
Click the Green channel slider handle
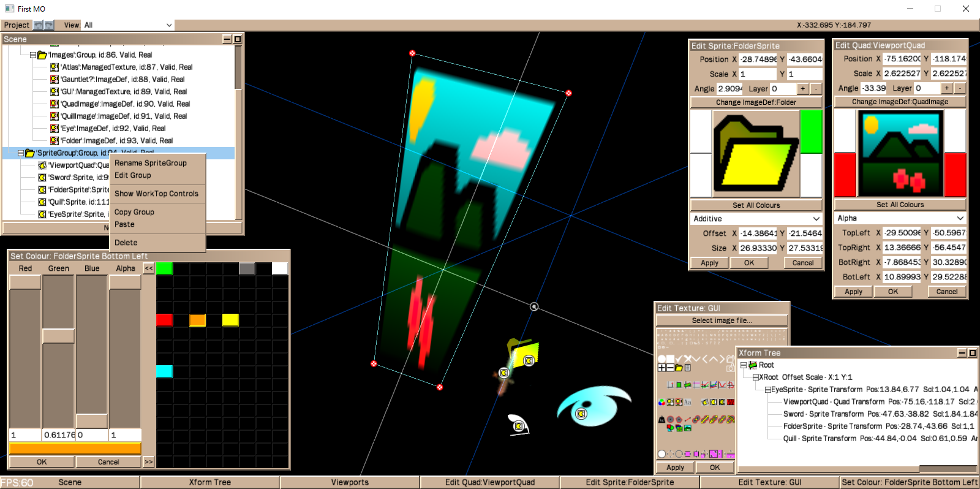[x=58, y=336]
